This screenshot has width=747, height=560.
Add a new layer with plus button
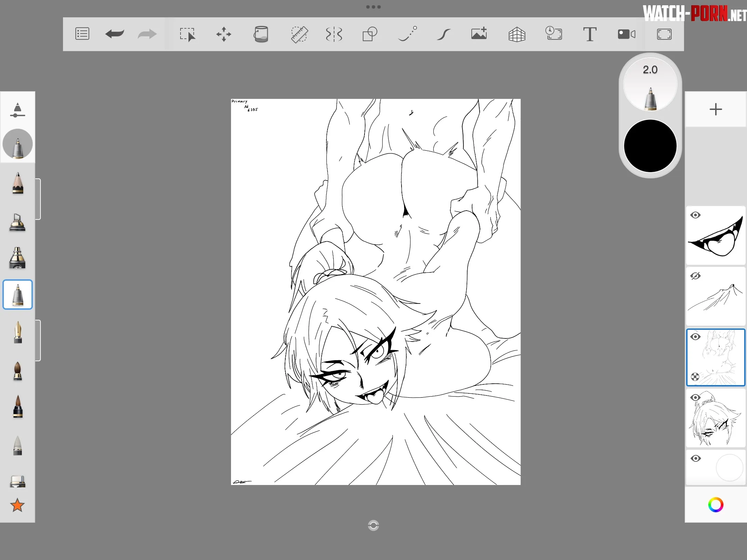click(716, 110)
